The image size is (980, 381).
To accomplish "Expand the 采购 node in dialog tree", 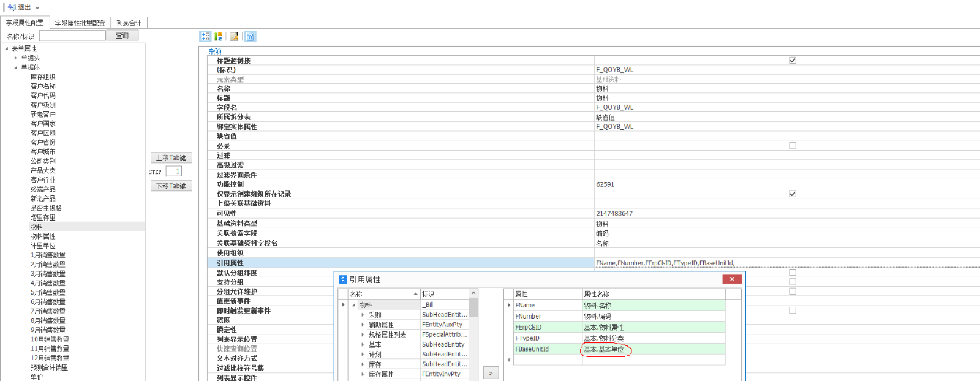I will 363,315.
